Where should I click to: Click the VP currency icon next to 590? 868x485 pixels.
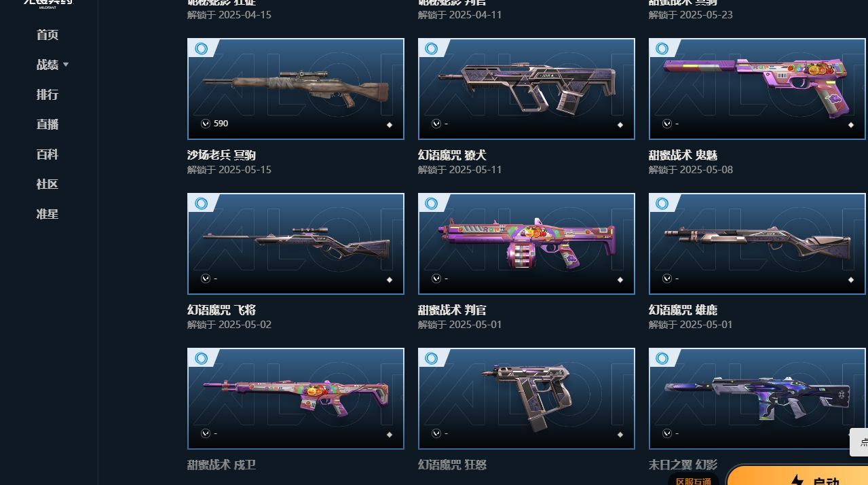(206, 124)
